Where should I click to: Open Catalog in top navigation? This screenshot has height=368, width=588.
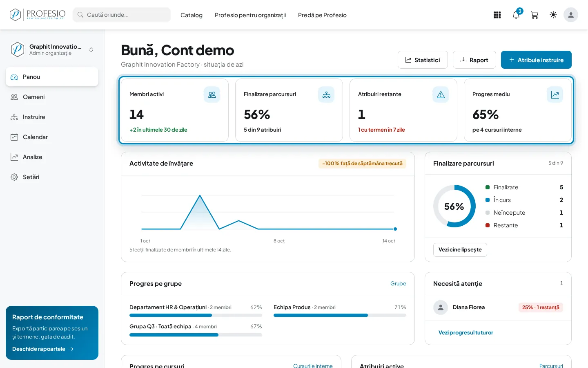click(192, 15)
